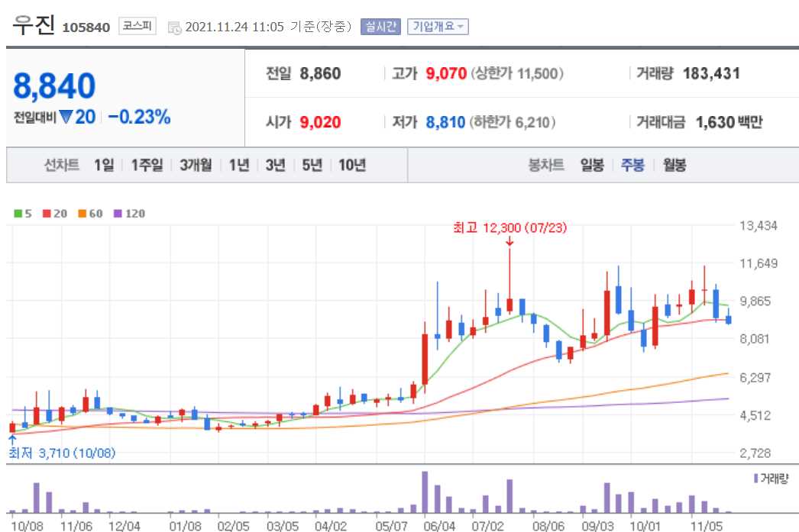Click the 최고 12,300 high marker arrow
The image size is (799, 532).
pos(509,241)
